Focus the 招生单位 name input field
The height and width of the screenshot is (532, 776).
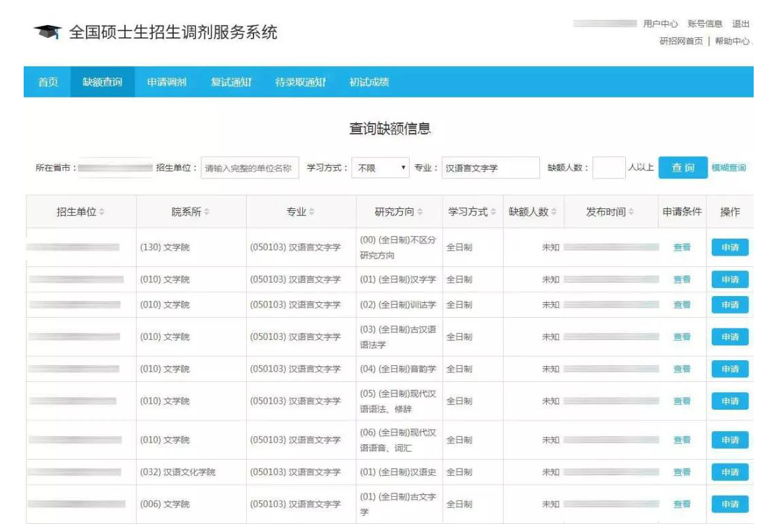pos(250,168)
